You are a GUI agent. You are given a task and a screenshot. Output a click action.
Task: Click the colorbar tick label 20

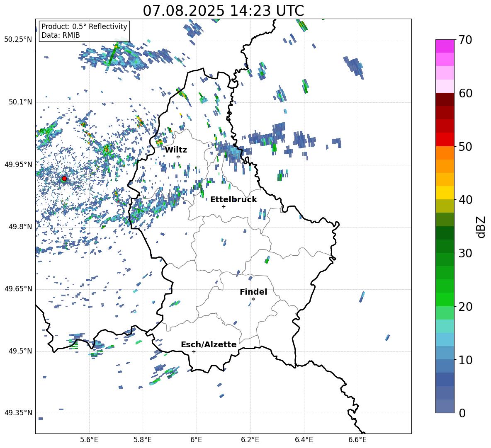pos(465,306)
